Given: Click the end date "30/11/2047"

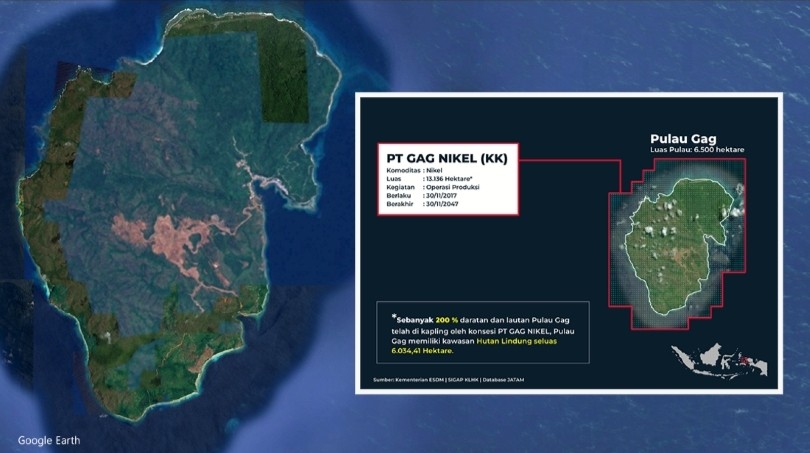Looking at the screenshot, I should pyautogui.click(x=442, y=204).
